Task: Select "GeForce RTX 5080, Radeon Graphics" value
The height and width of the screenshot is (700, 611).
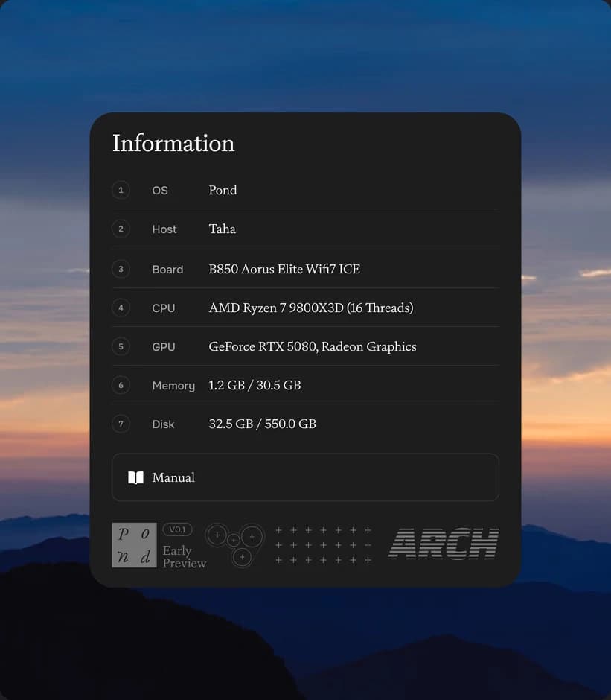Action: [313, 347]
